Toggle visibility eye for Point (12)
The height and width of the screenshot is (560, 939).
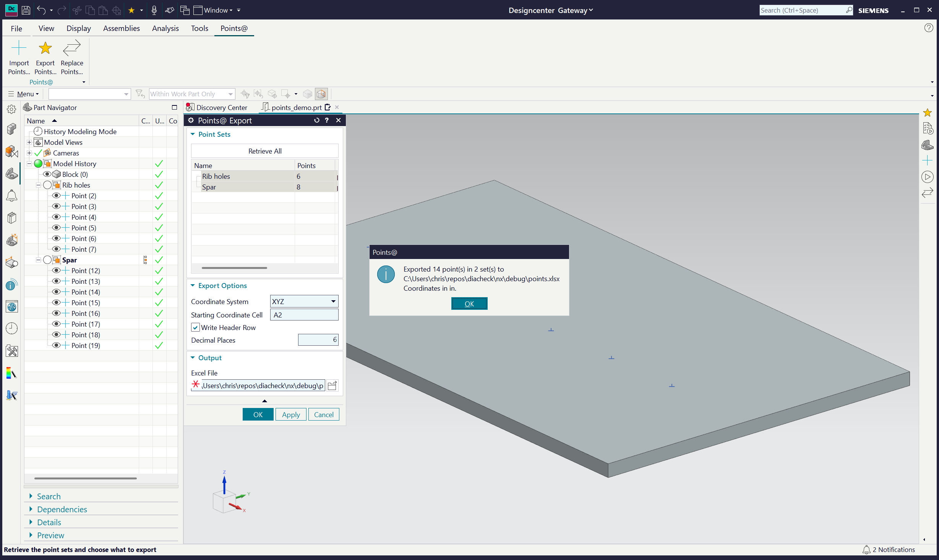tap(56, 270)
